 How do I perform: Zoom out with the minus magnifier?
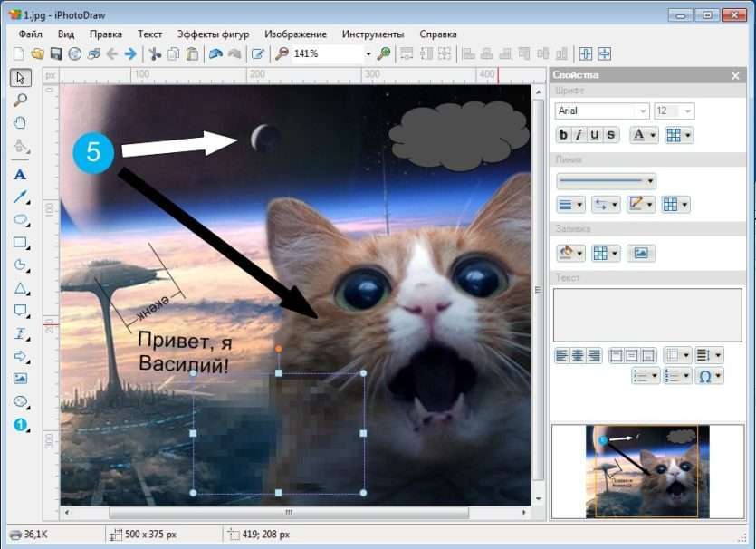281,53
